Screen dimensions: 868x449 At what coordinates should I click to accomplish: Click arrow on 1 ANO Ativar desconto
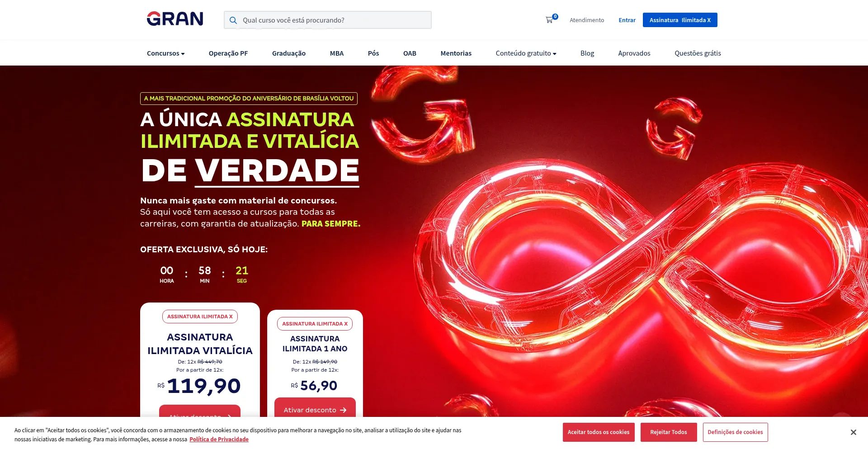coord(344,410)
